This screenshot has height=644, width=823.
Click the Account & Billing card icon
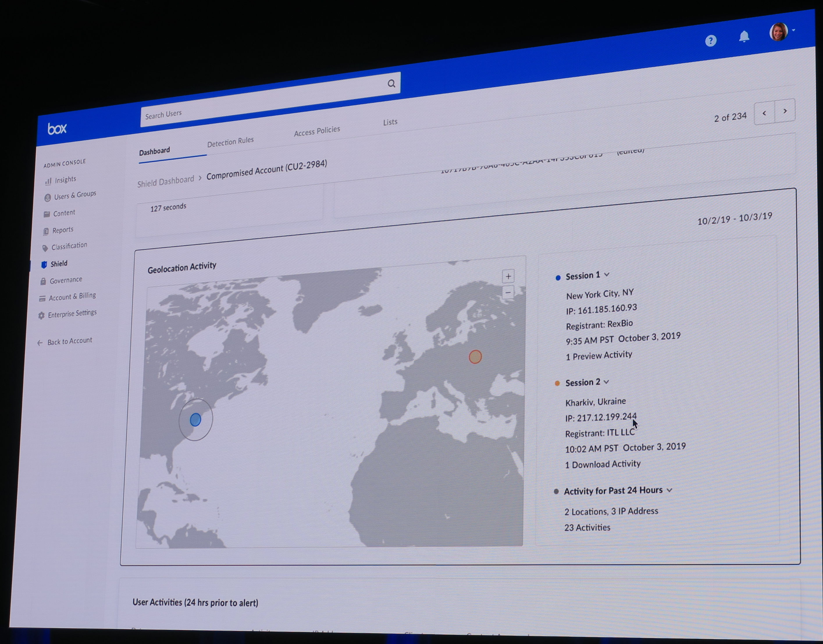tap(42, 298)
